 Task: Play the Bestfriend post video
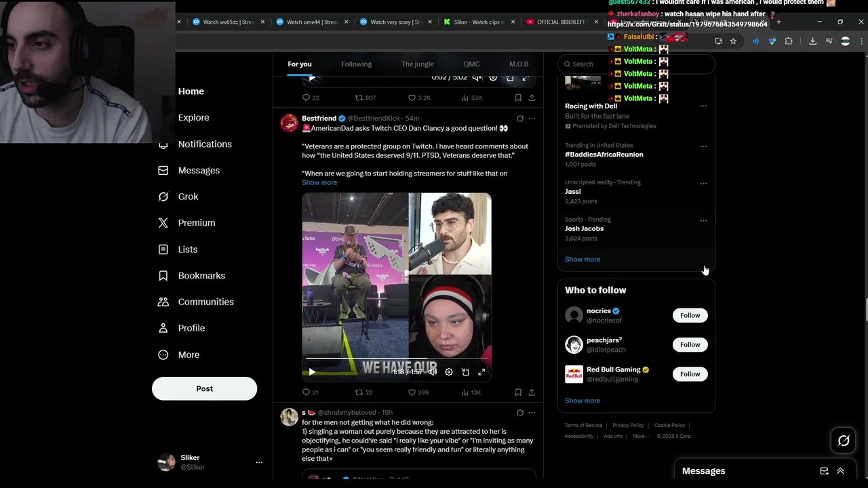point(312,372)
